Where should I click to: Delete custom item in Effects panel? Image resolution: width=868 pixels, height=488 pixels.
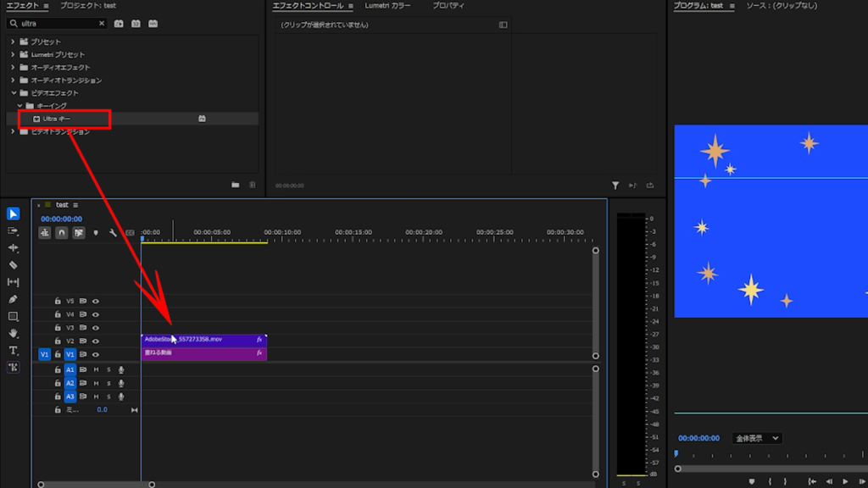(253, 185)
